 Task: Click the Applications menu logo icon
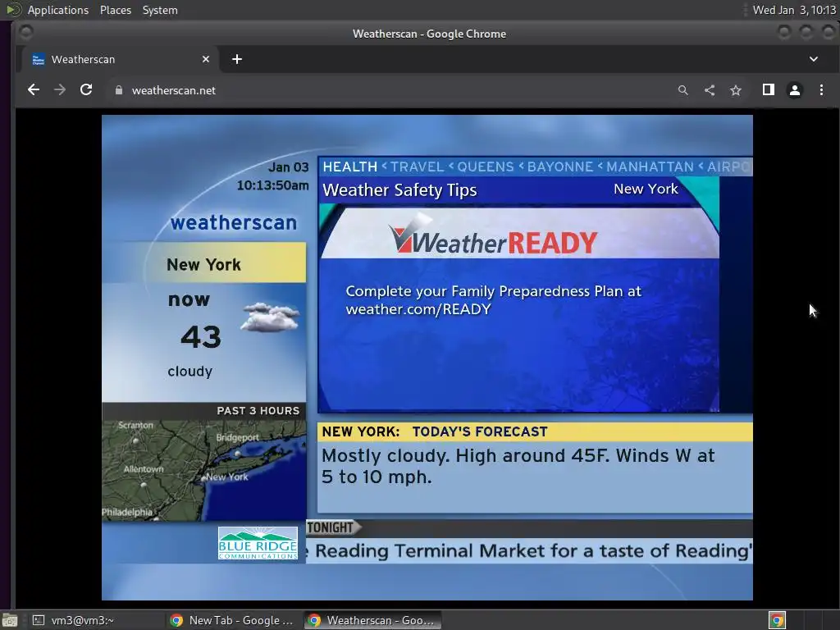point(13,10)
